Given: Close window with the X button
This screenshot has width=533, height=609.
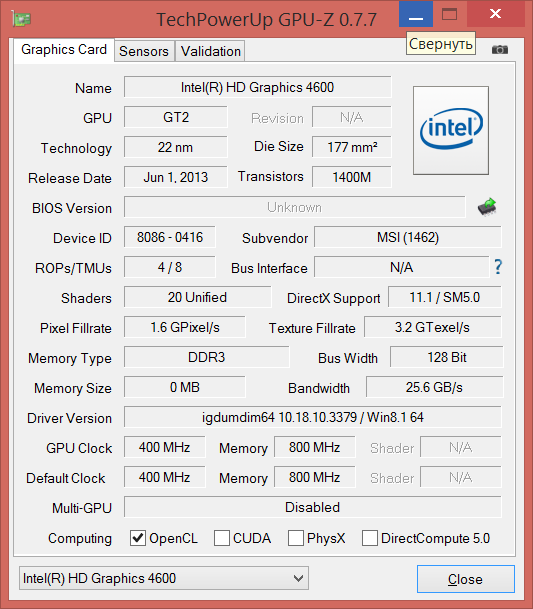Looking at the screenshot, I should [495, 14].
